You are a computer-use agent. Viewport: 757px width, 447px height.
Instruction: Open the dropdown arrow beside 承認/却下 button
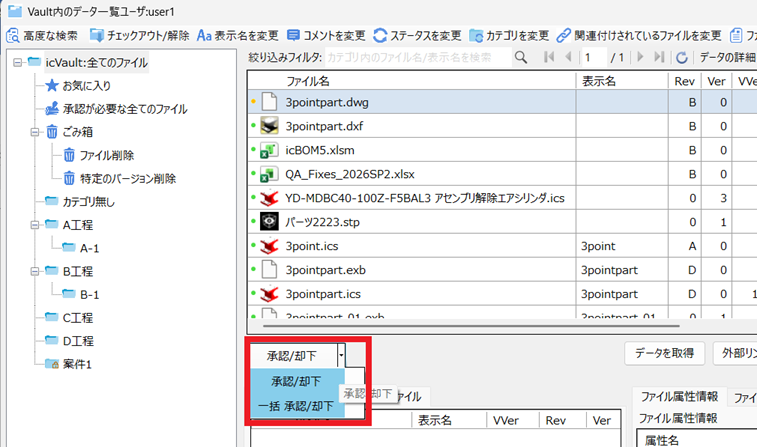[341, 355]
